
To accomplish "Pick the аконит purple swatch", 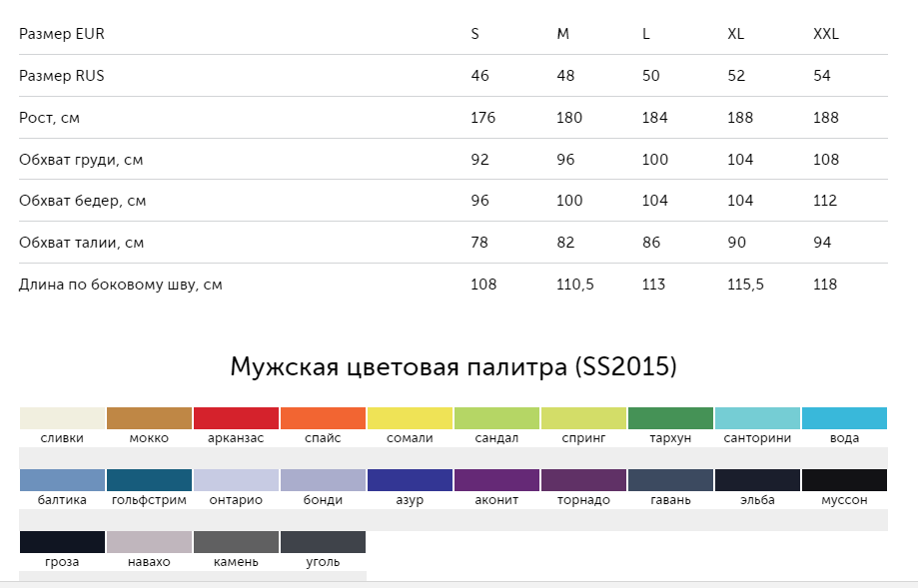I will point(497,480).
